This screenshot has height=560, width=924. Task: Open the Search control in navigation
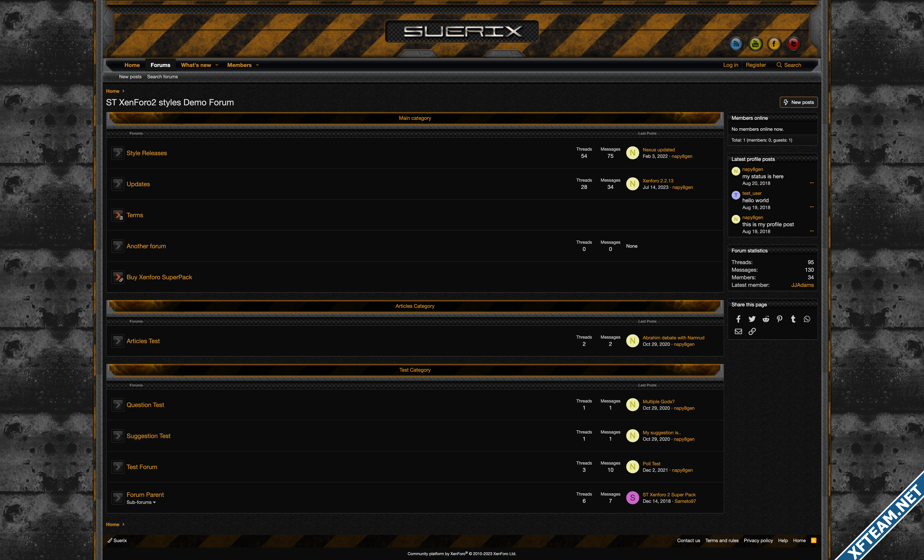click(x=789, y=65)
